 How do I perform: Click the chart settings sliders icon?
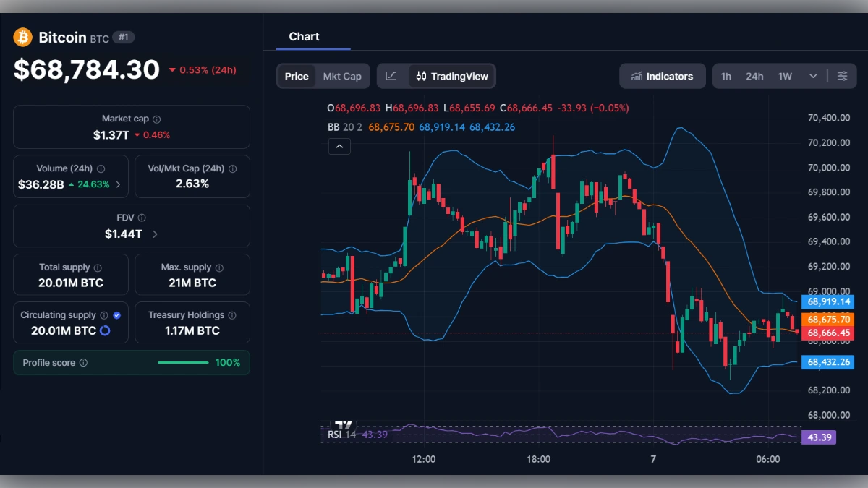tap(843, 75)
